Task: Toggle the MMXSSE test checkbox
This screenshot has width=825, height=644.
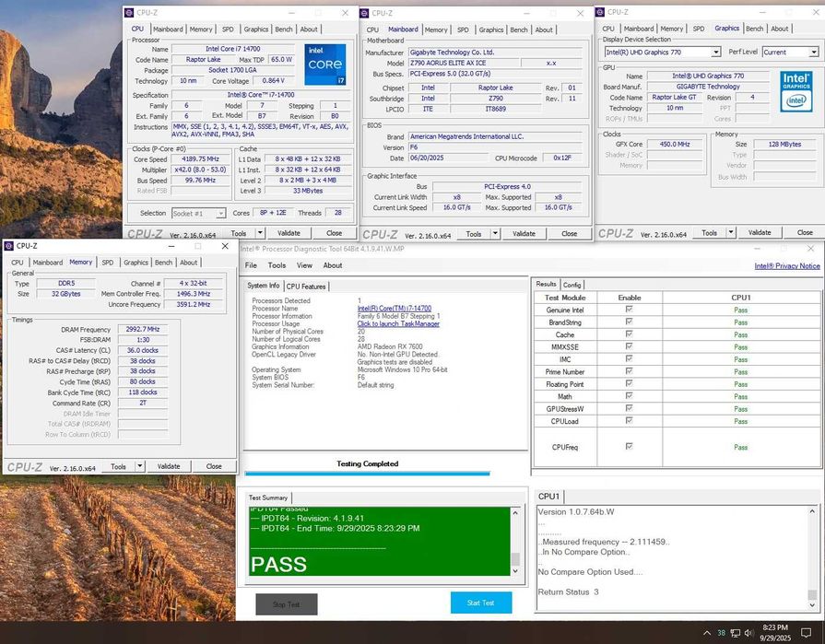Action: (629, 346)
